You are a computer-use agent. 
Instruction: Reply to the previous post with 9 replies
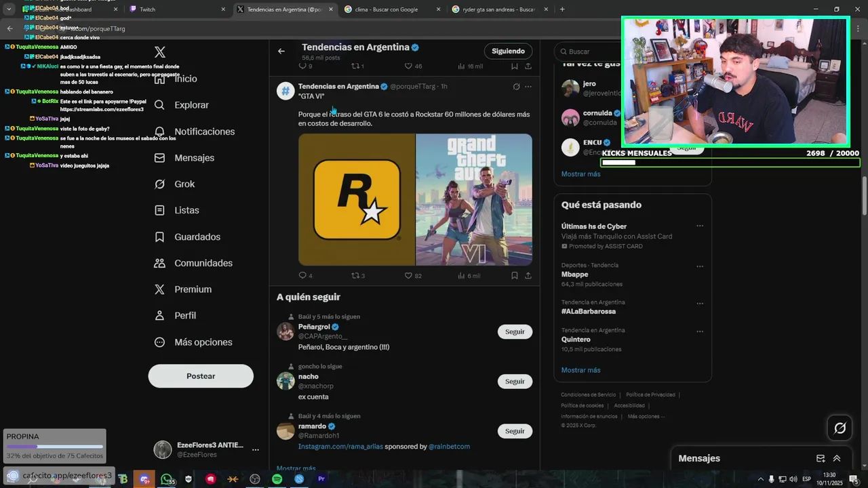pos(305,66)
